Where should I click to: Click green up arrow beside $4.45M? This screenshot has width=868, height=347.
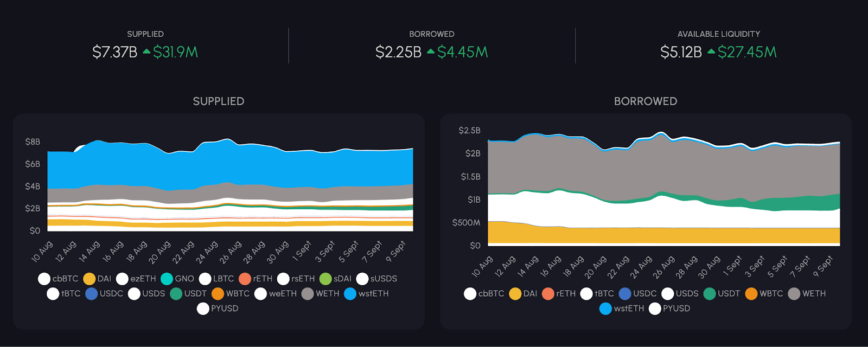(431, 52)
